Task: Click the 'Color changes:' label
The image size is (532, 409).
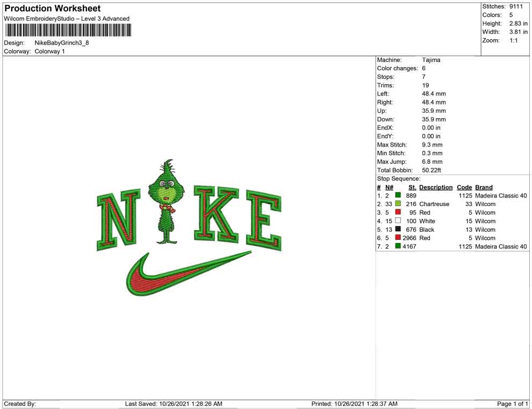Action: (397, 68)
